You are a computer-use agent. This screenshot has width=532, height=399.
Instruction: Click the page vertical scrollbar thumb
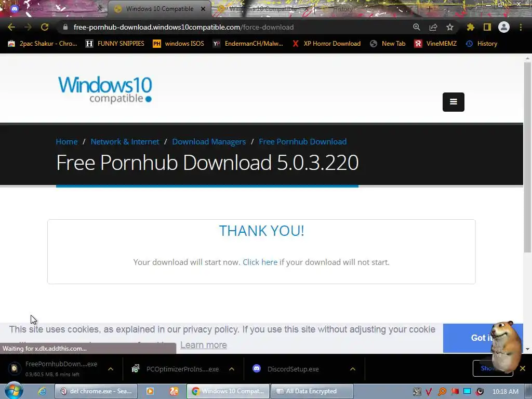(x=527, y=156)
